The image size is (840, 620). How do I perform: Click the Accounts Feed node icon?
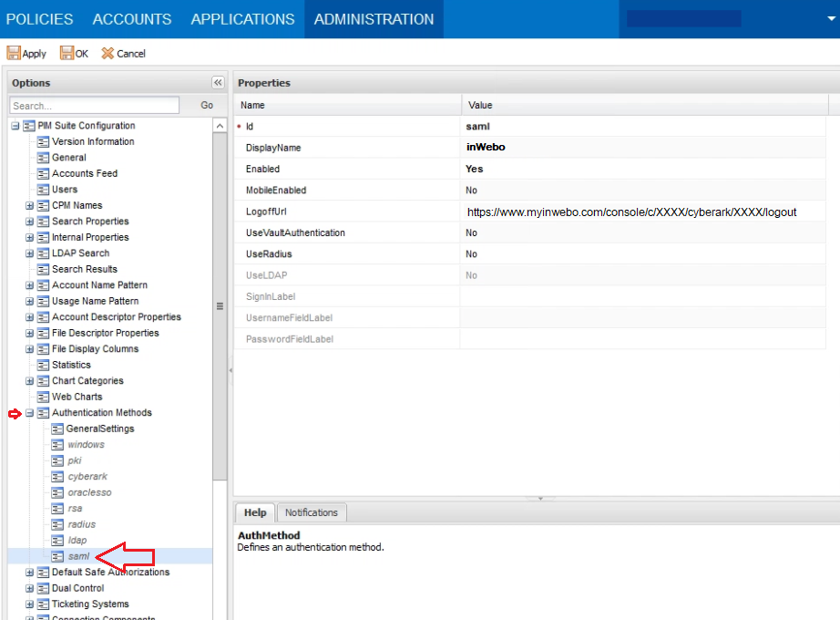pos(43,174)
